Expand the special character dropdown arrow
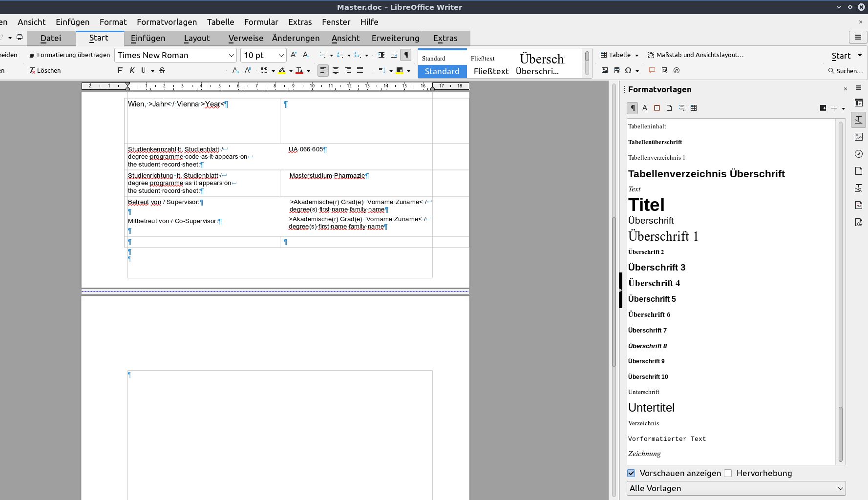The height and width of the screenshot is (500, 868). click(x=637, y=71)
